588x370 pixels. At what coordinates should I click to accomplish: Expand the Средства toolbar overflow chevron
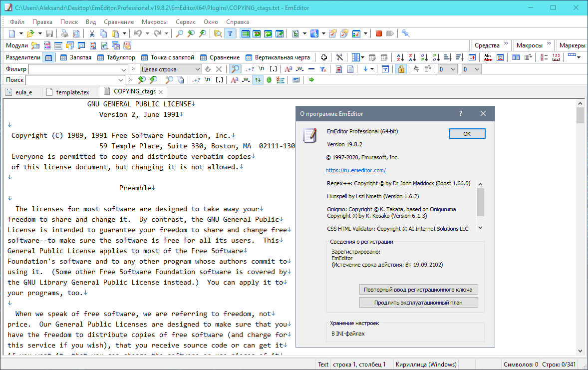(x=506, y=43)
